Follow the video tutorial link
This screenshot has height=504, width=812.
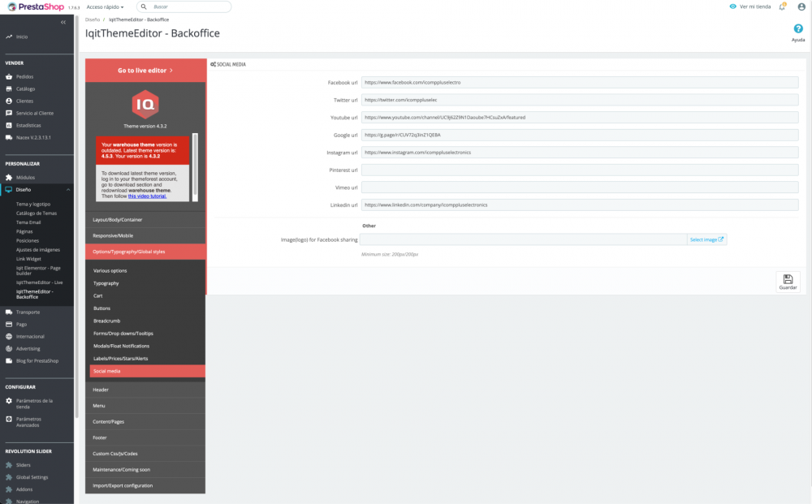tap(147, 196)
